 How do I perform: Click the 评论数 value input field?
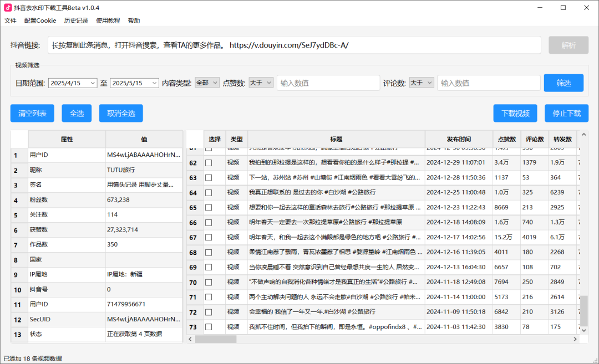point(489,83)
